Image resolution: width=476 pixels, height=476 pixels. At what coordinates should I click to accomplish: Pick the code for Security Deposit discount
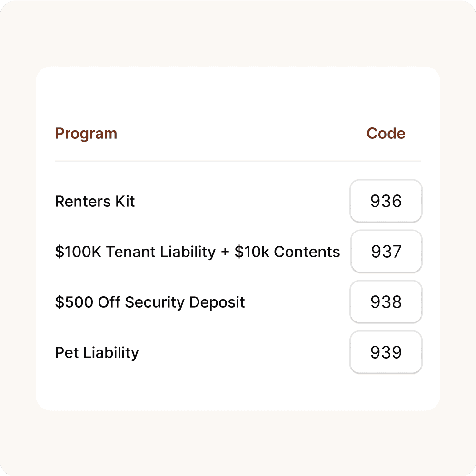(386, 302)
